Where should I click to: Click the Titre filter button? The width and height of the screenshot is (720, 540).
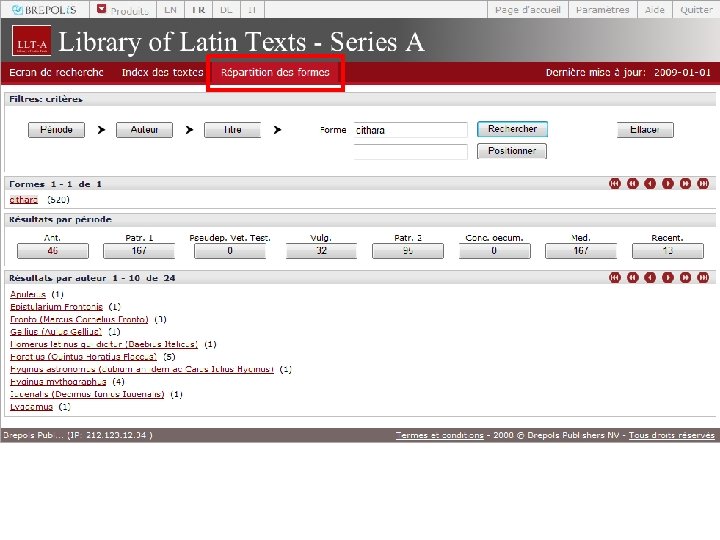click(232, 130)
